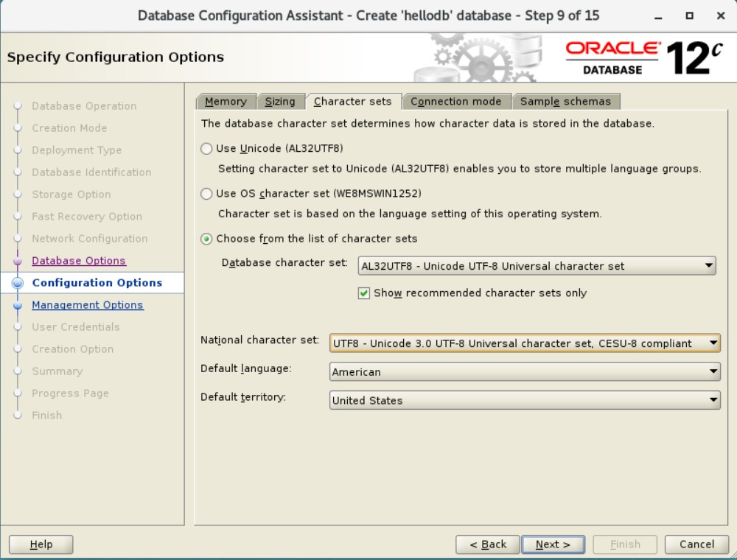
Task: Click the 'Fast Recovery Option' step text
Action: click(87, 217)
